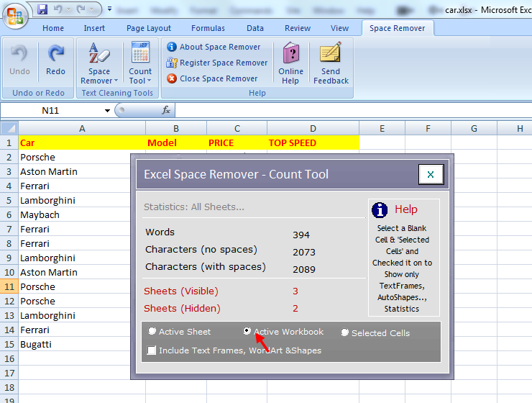532x403 pixels.
Task: Expand the Space Remover dropdown arrow
Action: pos(116,81)
